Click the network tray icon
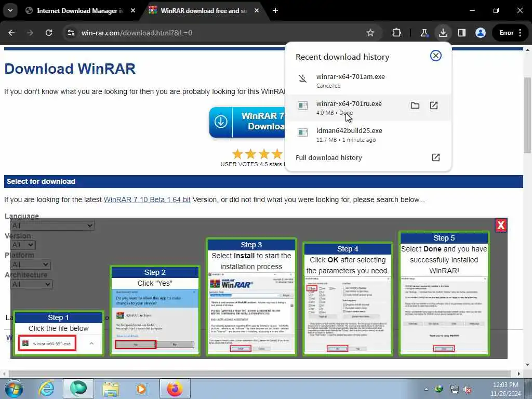This screenshot has width=532, height=399. point(454,390)
